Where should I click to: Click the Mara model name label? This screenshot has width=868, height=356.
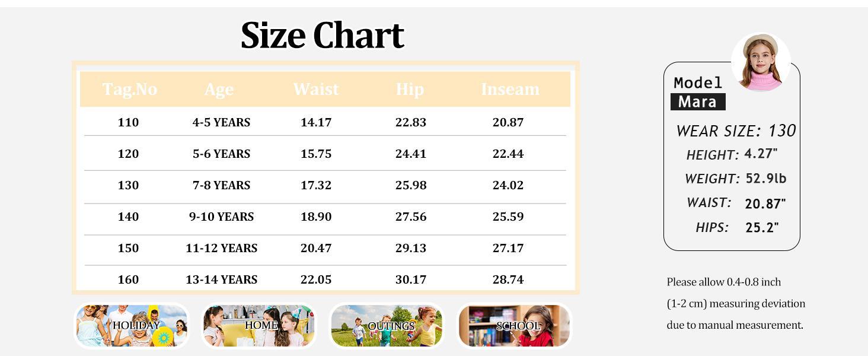point(698,101)
